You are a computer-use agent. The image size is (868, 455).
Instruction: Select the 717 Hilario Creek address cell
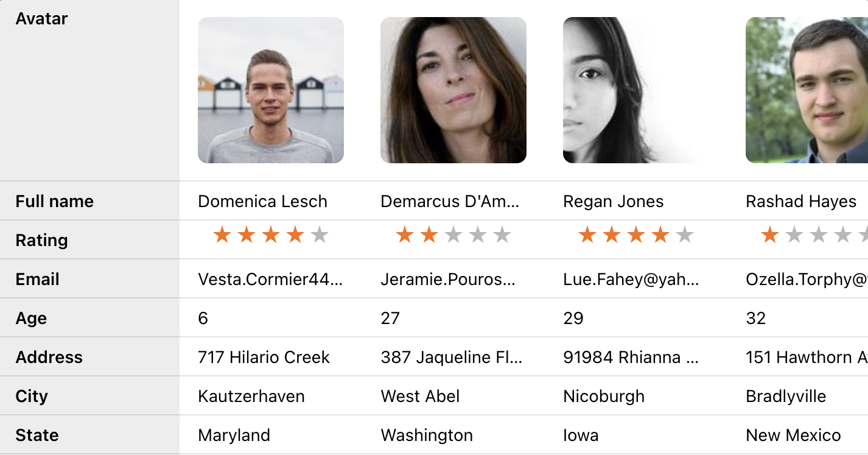(264, 358)
